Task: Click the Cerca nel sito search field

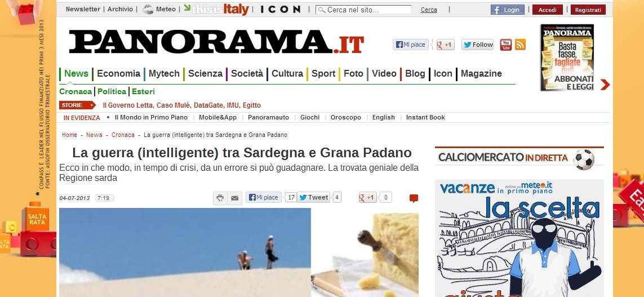Action: click(x=363, y=10)
